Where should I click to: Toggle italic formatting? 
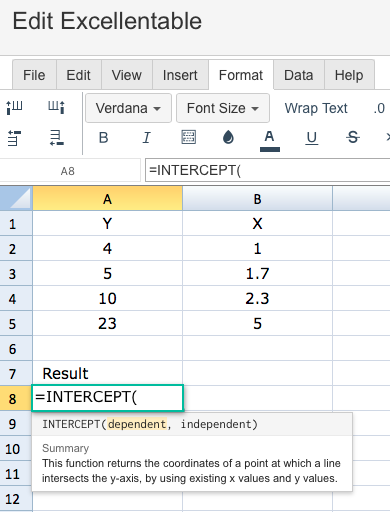click(147, 138)
